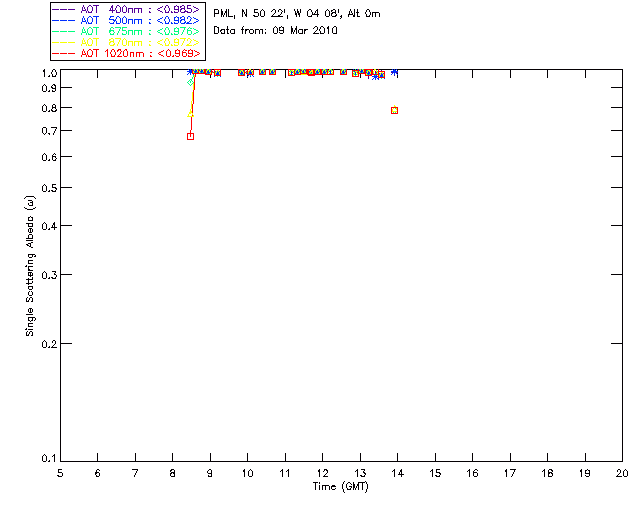Click the x-axis label 12
Viewport: 640px width, 512px height.
pyautogui.click(x=322, y=473)
